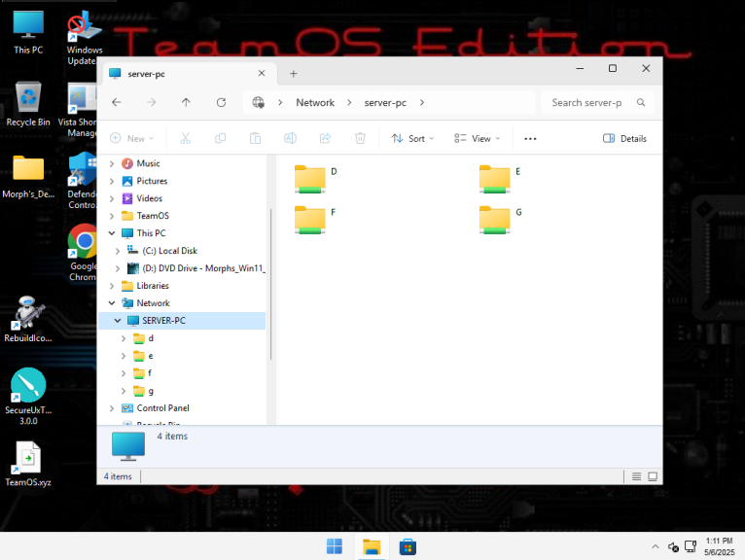Select Recycle Bin desktop icon
The image size is (745, 560).
(28, 104)
